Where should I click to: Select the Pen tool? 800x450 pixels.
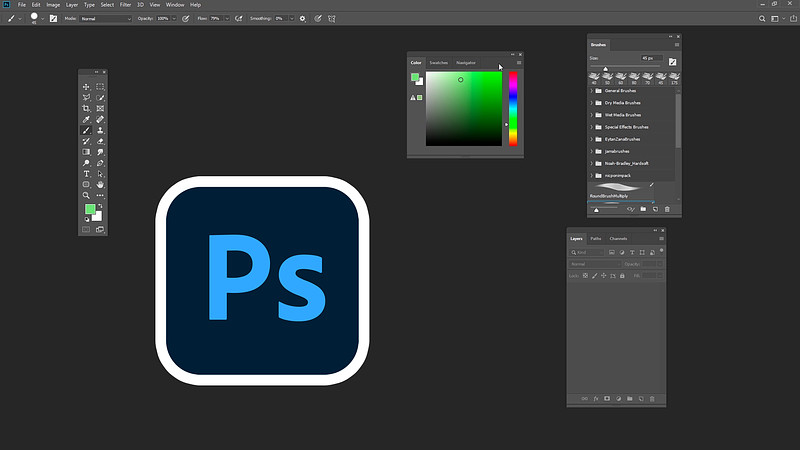[100, 163]
